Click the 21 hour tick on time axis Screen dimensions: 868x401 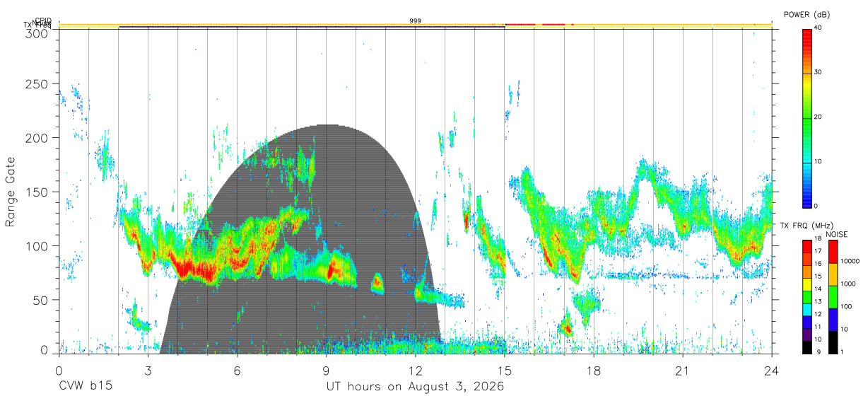tap(682, 370)
